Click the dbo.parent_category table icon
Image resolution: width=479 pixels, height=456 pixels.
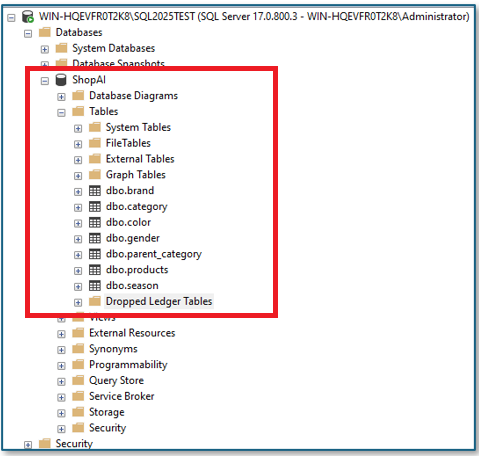click(x=95, y=254)
